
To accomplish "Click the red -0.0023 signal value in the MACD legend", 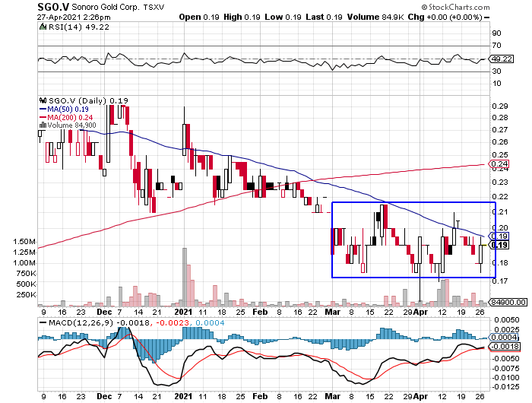I will point(171,323).
